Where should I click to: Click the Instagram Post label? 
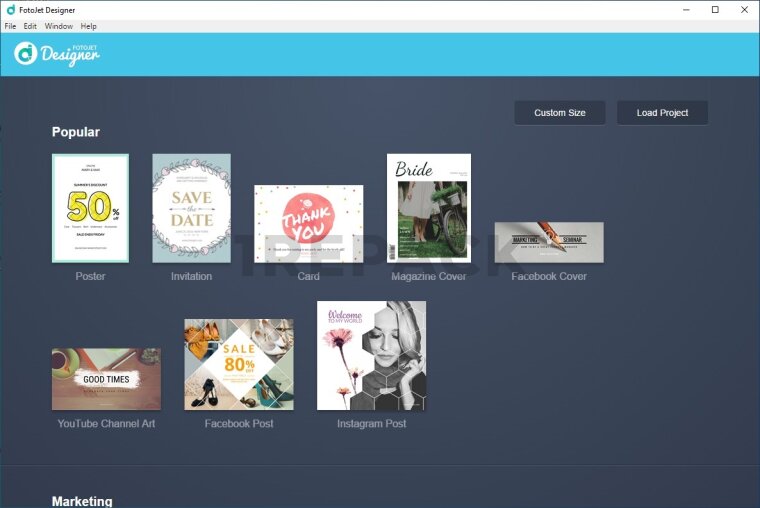click(x=371, y=424)
